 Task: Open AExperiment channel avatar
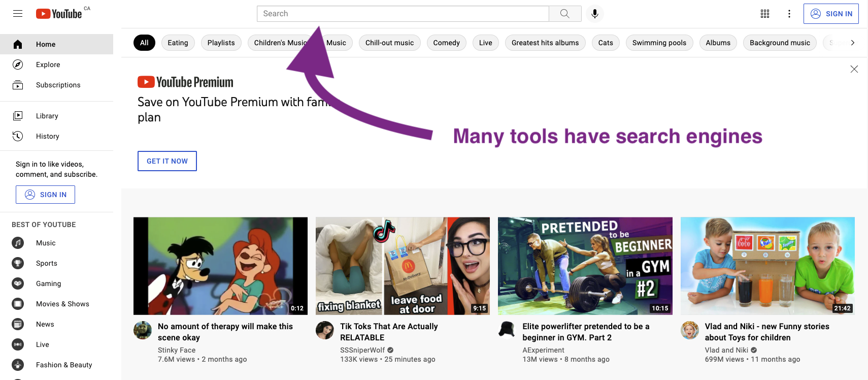pos(507,330)
